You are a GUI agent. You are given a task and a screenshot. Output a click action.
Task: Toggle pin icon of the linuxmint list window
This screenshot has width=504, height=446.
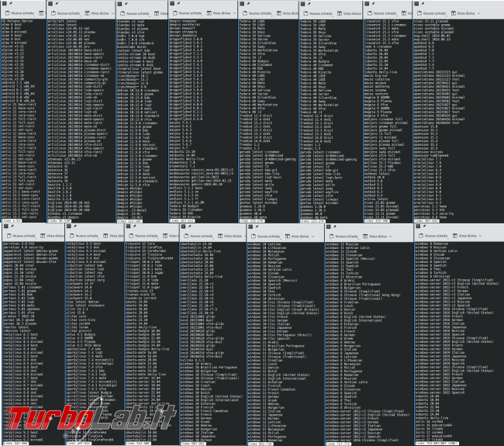[x=373, y=4]
